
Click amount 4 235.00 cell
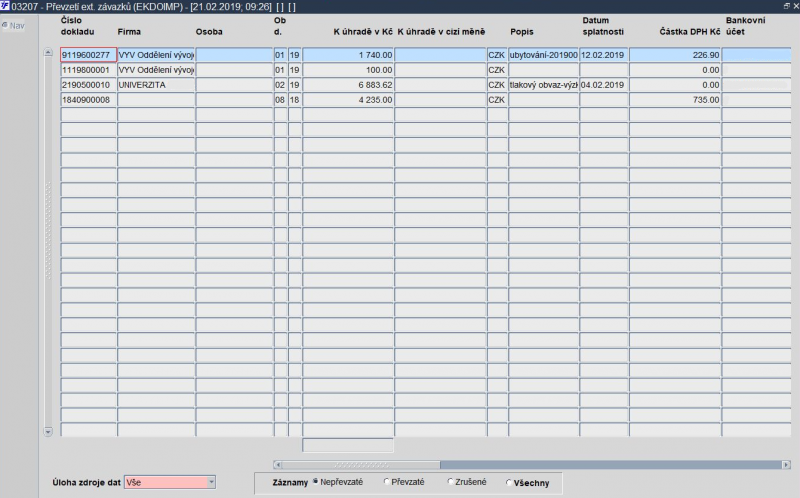coord(348,99)
